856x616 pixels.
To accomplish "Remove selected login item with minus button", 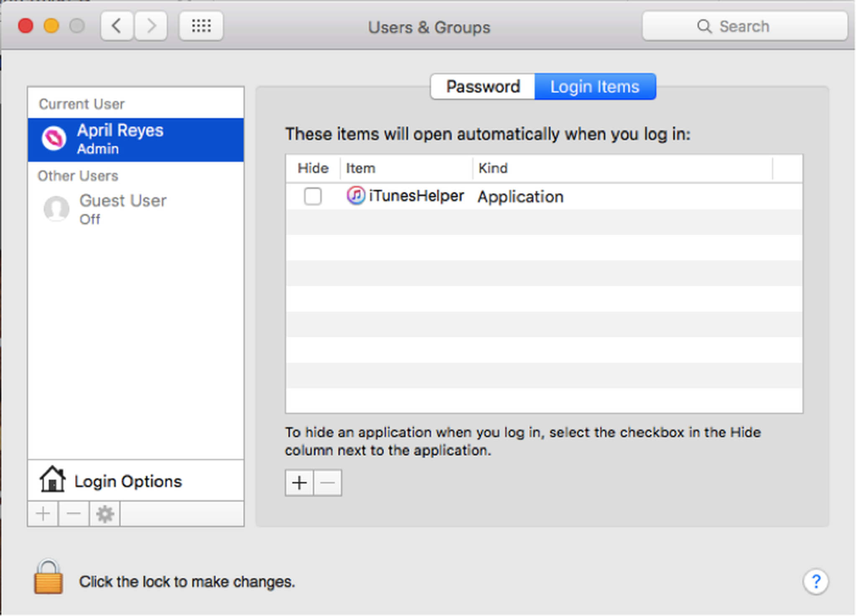I will (x=328, y=483).
